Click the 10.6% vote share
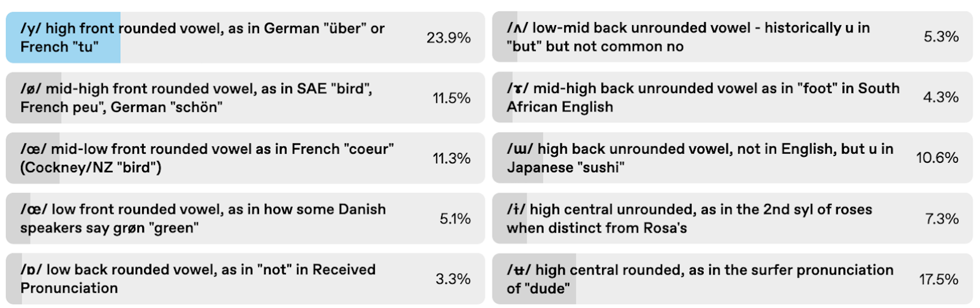The width and height of the screenshot is (980, 308). click(937, 158)
